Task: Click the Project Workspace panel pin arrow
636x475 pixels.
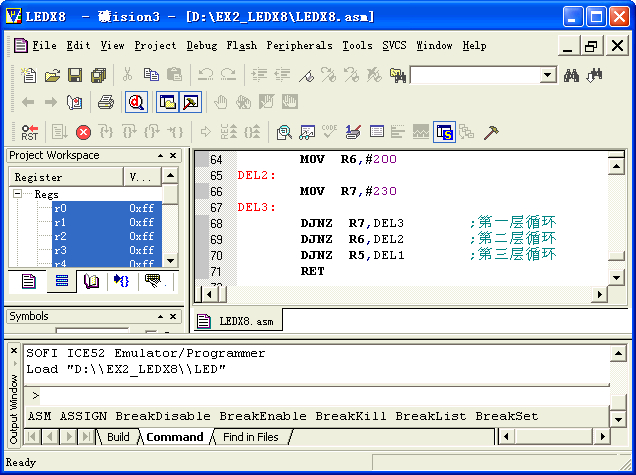Action: click(160, 156)
